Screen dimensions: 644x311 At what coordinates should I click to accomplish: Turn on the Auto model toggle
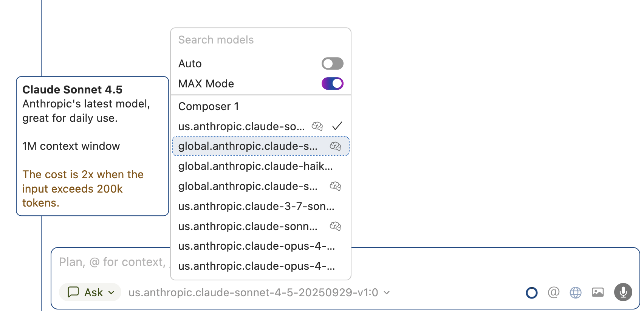332,64
